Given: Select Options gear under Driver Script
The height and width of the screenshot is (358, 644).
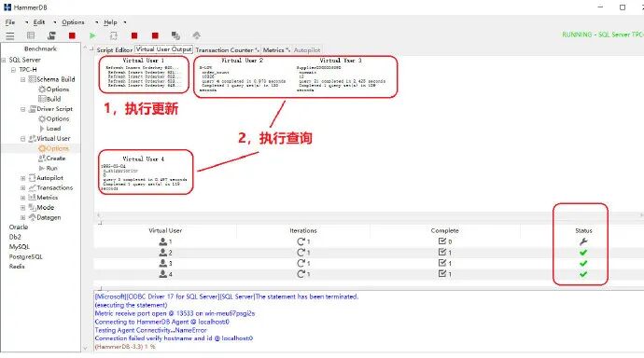Looking at the screenshot, I should click(54, 118).
